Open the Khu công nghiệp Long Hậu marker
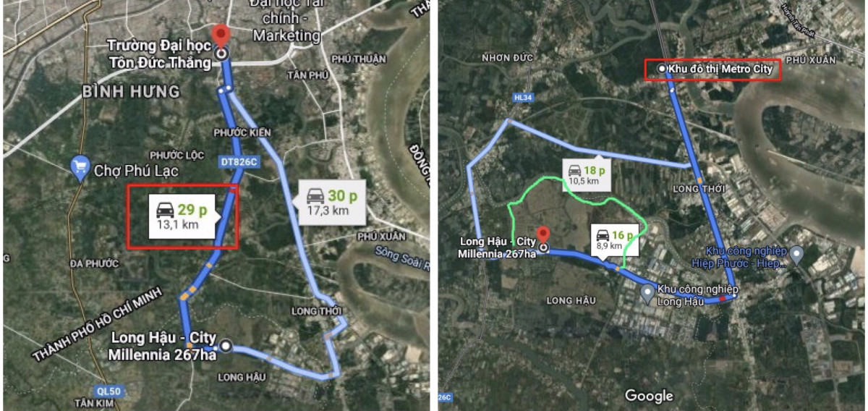Image resolution: width=868 pixels, height=411 pixels. 649,295
